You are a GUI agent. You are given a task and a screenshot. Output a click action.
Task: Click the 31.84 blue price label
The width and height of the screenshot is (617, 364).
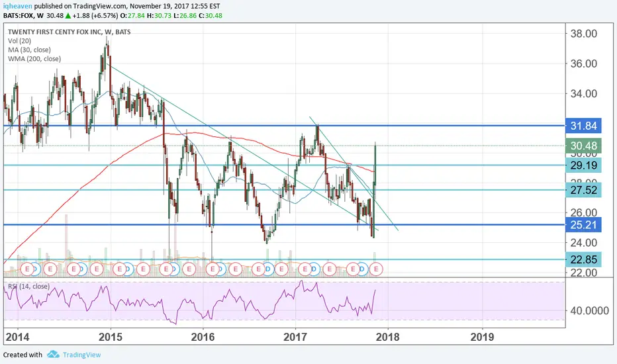click(x=583, y=126)
